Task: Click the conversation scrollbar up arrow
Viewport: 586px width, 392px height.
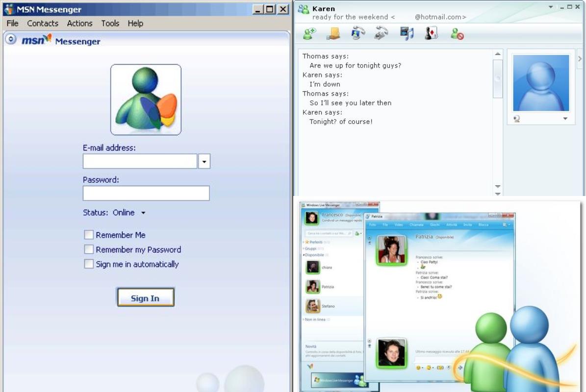Action: [498, 54]
